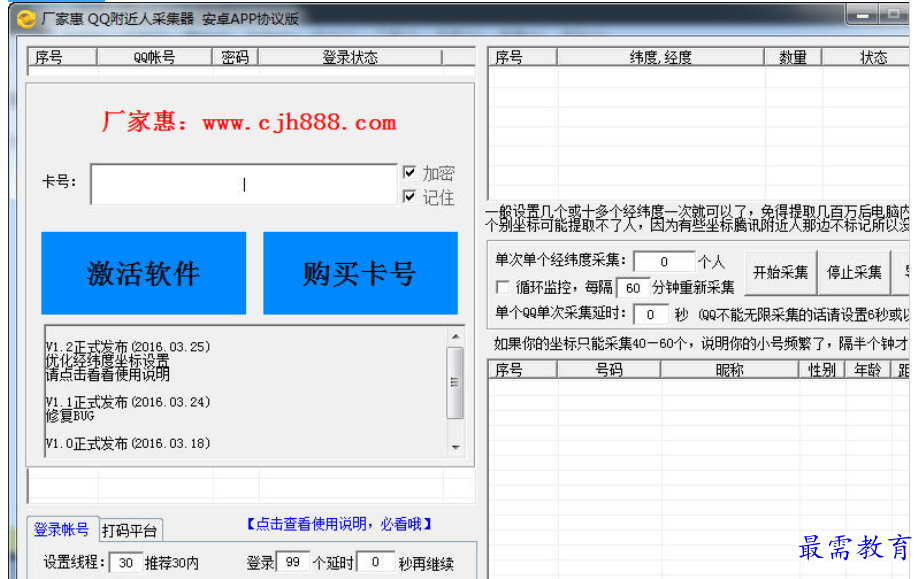The image size is (920, 579).
Task: Click the QQ帐号 column header
Action: (154, 57)
